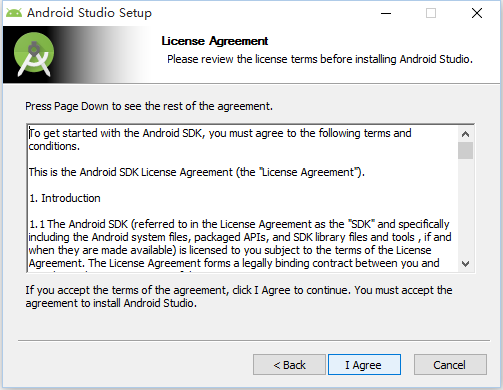Image resolution: width=503 pixels, height=390 pixels.
Task: Click I Agree to accept the license
Action: [x=364, y=365]
